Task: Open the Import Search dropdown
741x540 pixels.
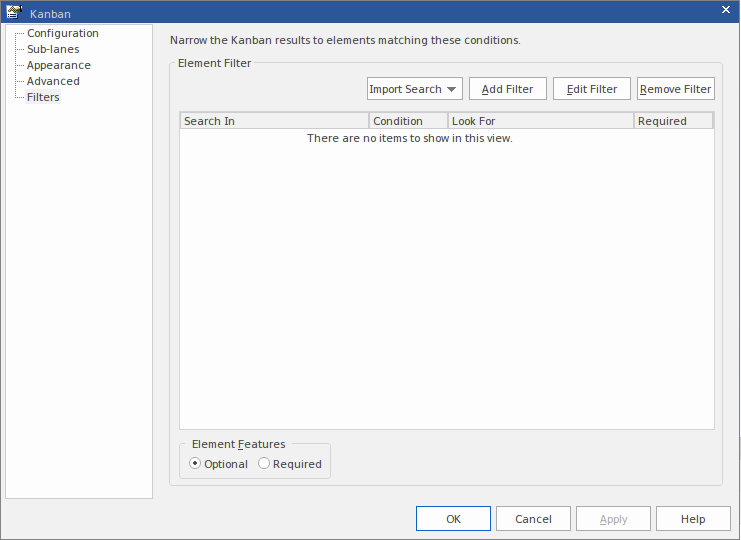Action: point(414,89)
